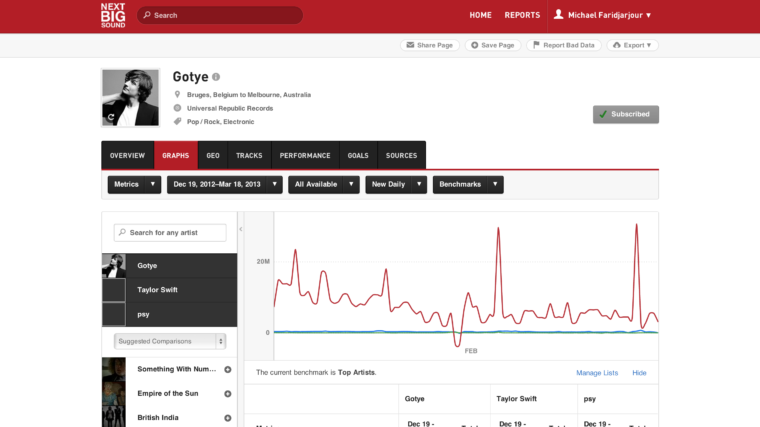
Task: Click the record label disc icon
Action: point(177,108)
